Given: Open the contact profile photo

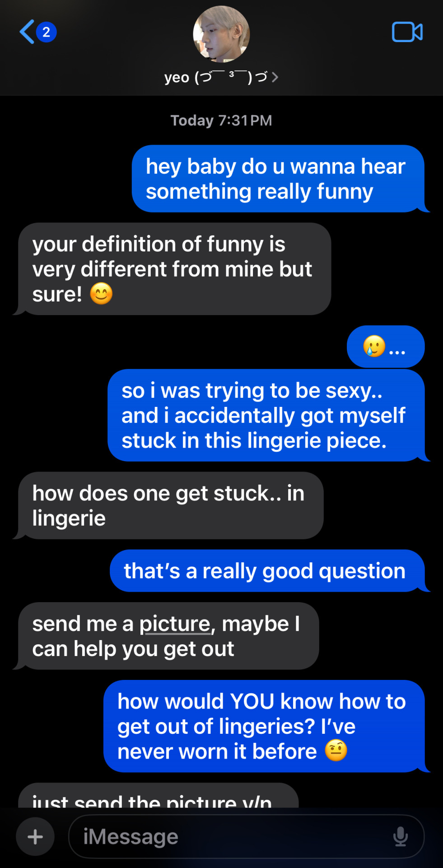Looking at the screenshot, I should (x=221, y=34).
